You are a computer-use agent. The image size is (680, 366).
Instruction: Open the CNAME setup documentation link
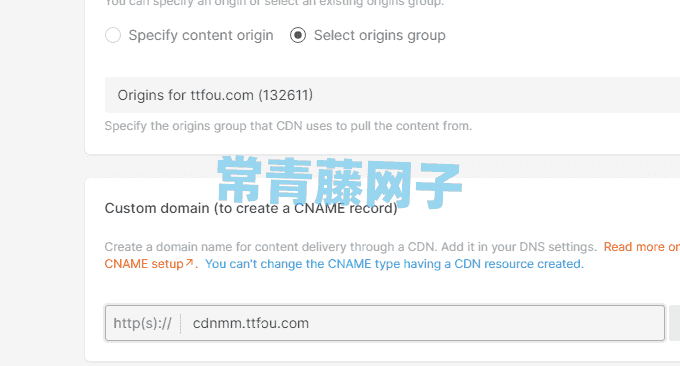tap(144, 264)
